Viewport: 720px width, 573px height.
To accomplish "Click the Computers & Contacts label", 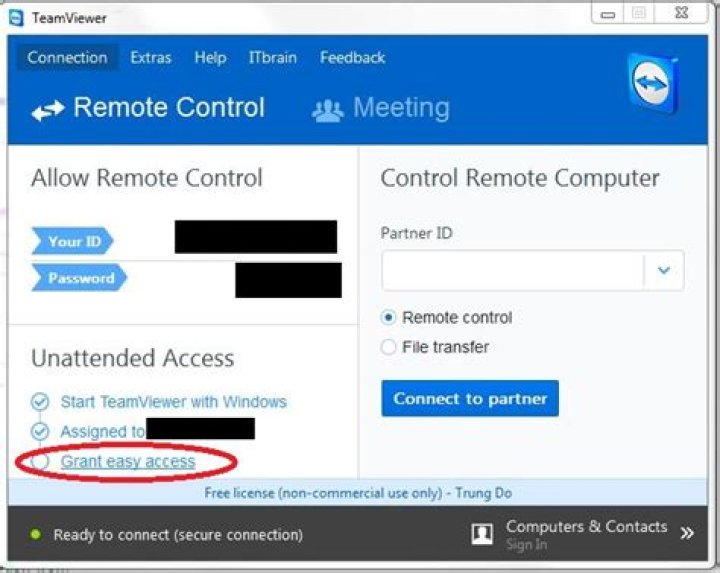I will pyautogui.click(x=586, y=526).
